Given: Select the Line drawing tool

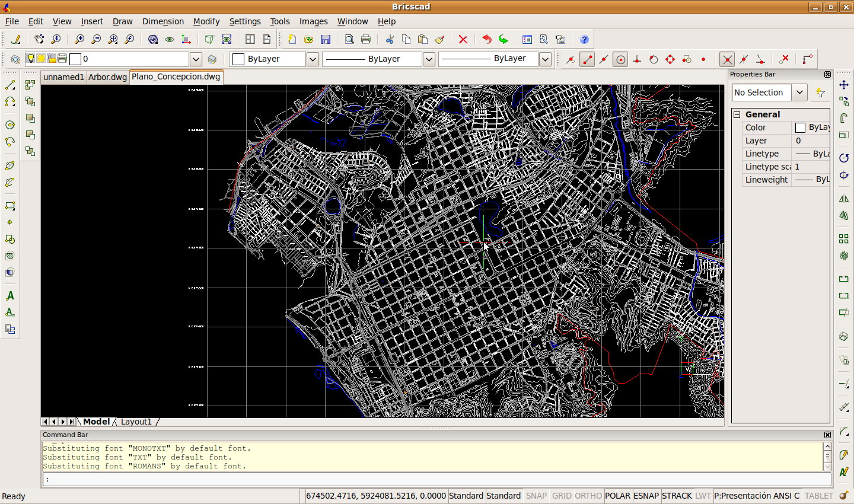Looking at the screenshot, I should click(10, 85).
